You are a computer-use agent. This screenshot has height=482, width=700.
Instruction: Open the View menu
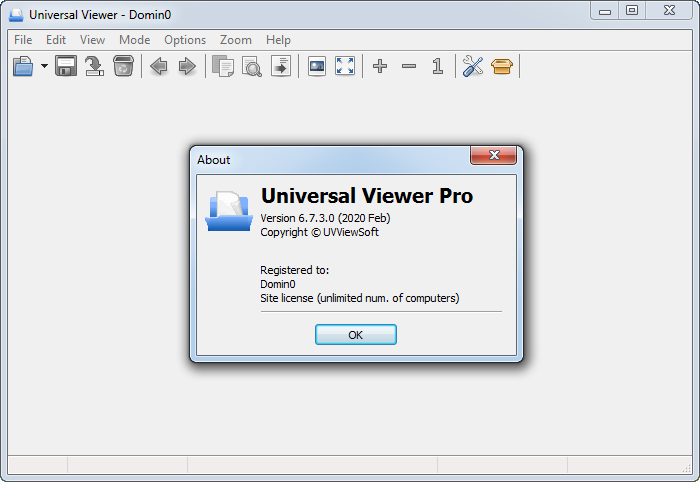pyautogui.click(x=92, y=40)
